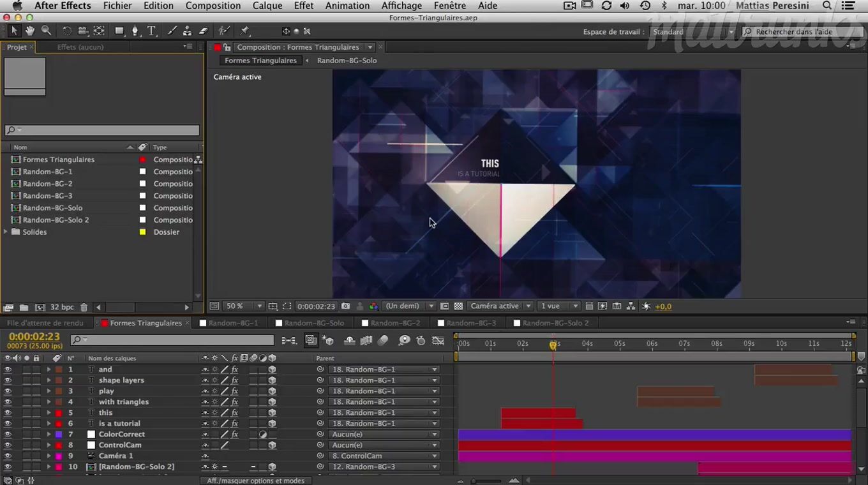This screenshot has height=485, width=868.
Task: Open parent dropdown of Caméra 1 layer
Action: [384, 456]
